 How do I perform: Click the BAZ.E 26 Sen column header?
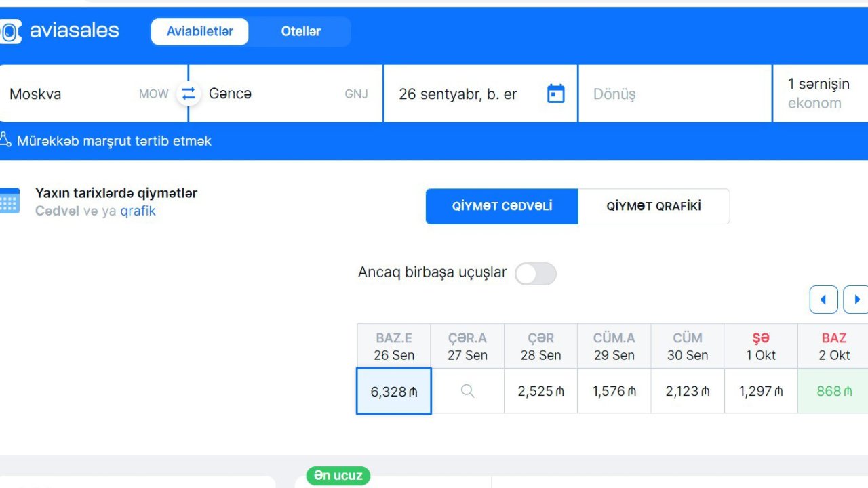pos(394,346)
